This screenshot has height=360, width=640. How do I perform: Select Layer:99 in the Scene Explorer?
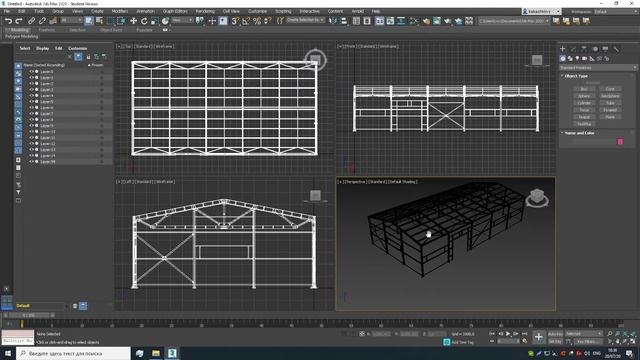coord(48,162)
